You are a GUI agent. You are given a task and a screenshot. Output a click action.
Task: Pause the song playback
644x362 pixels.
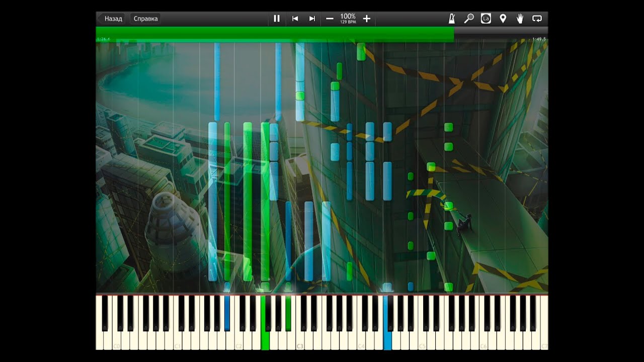tap(277, 19)
